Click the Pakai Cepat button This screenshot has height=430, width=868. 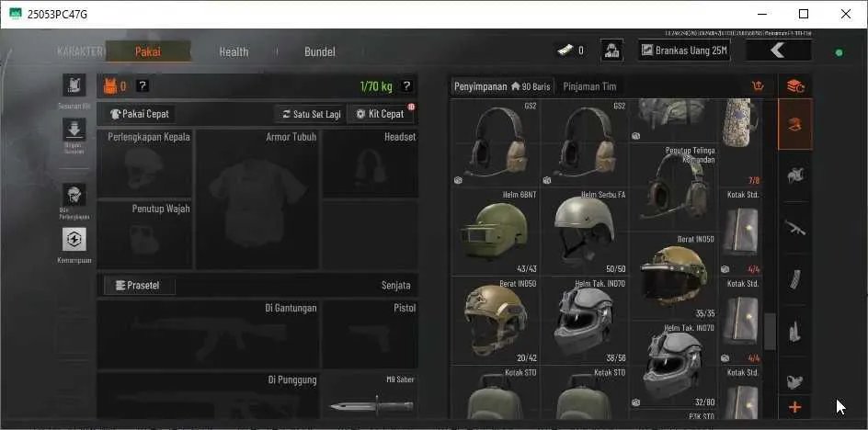142,114
